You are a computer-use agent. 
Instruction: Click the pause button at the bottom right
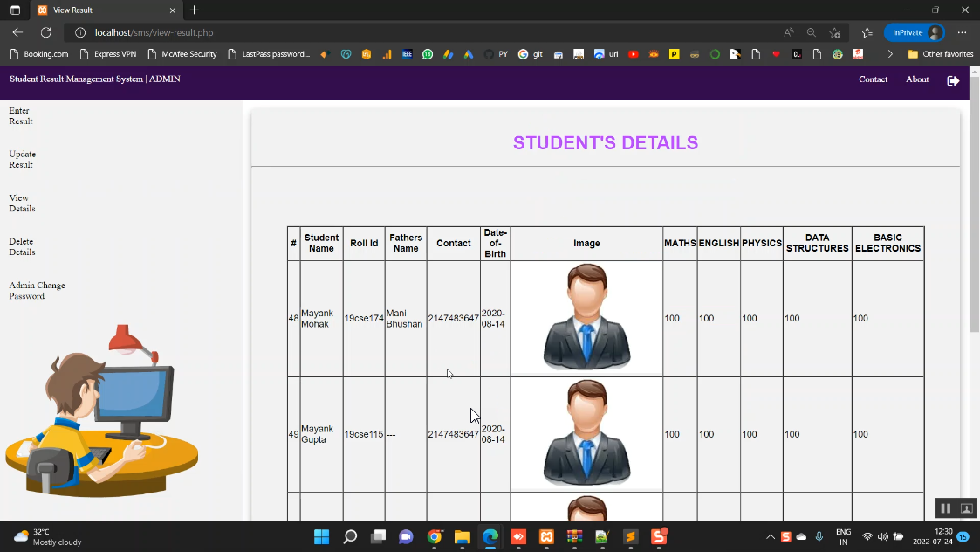tap(945, 508)
